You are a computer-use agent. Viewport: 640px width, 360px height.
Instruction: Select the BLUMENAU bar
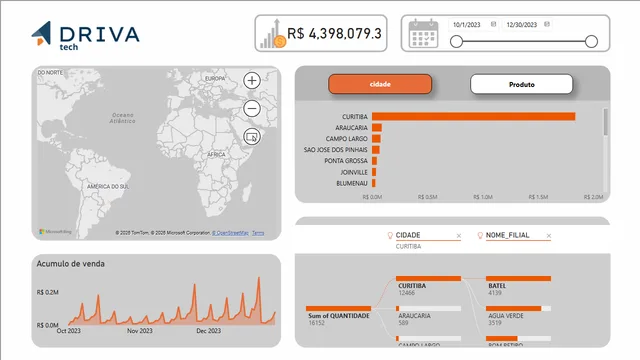point(374,183)
